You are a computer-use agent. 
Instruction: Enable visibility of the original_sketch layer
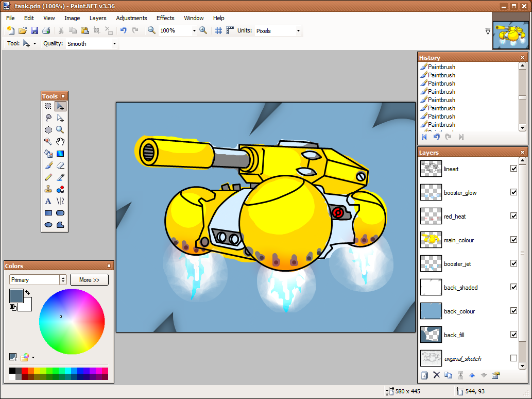513,358
